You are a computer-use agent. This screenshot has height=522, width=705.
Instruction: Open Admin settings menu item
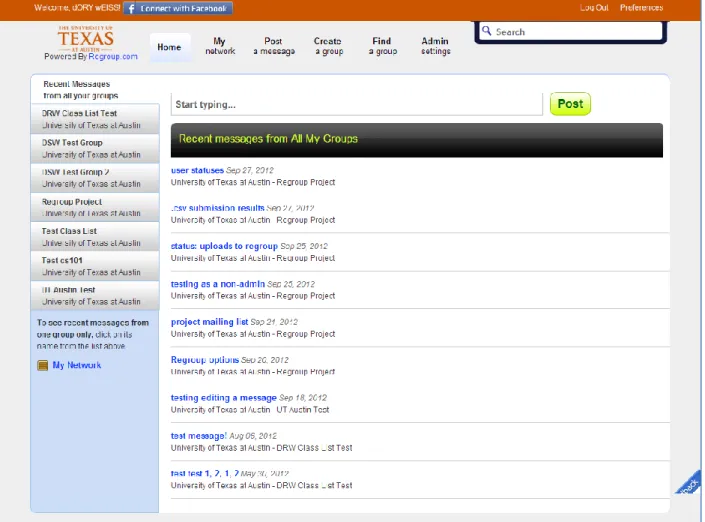click(x=435, y=46)
